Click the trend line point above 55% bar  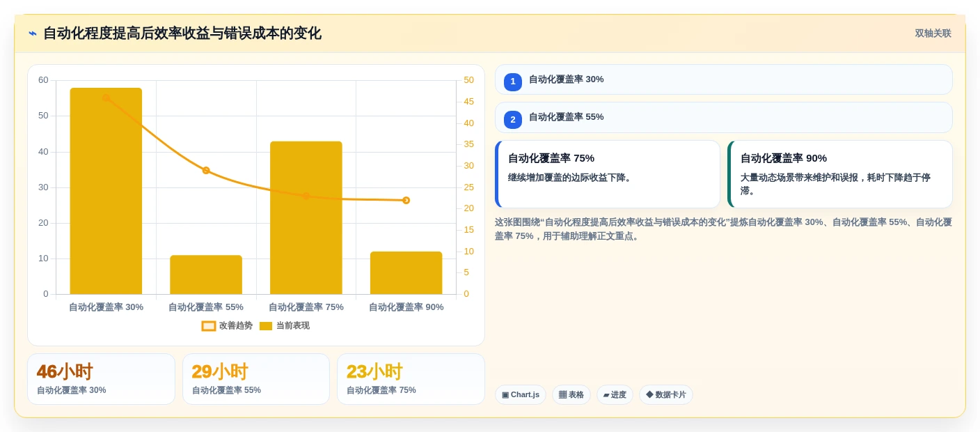206,170
